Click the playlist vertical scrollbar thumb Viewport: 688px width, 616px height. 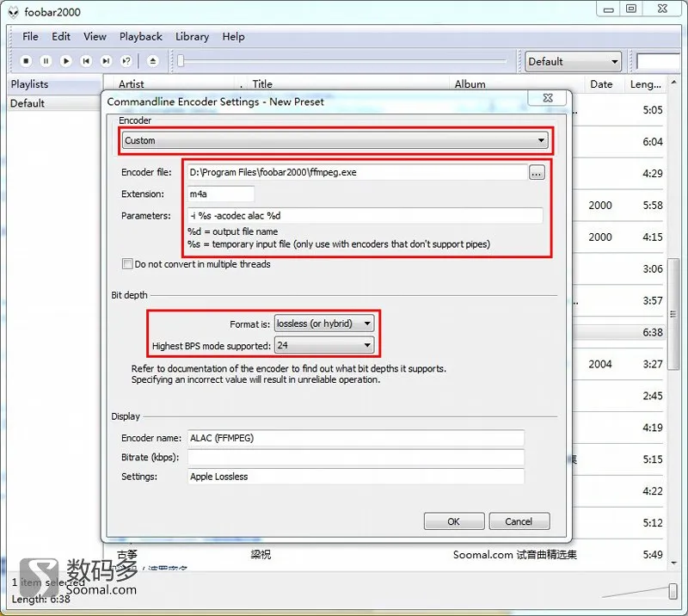pyautogui.click(x=673, y=313)
